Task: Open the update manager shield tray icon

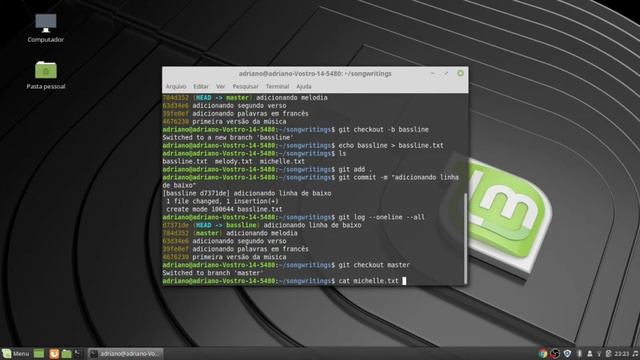Action: 567,353
